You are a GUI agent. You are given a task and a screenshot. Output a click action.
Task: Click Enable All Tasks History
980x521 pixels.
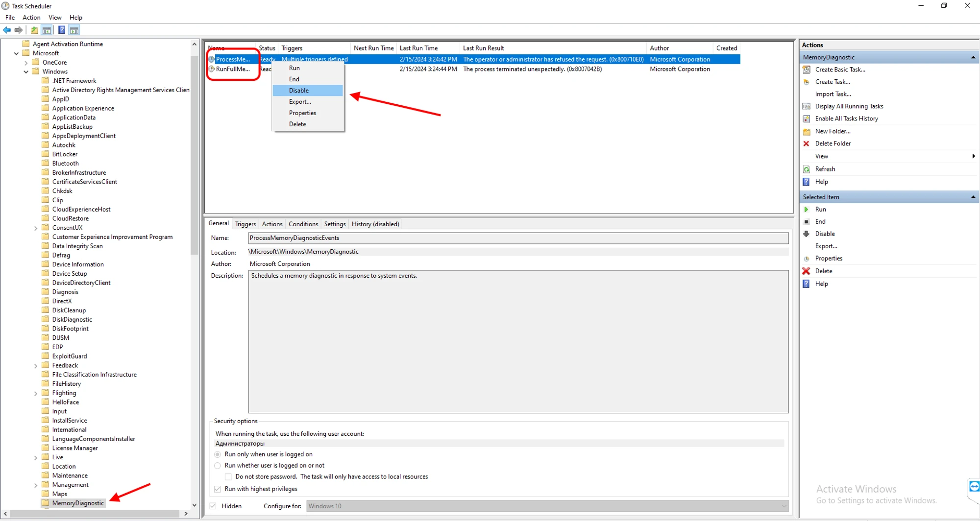click(x=846, y=118)
